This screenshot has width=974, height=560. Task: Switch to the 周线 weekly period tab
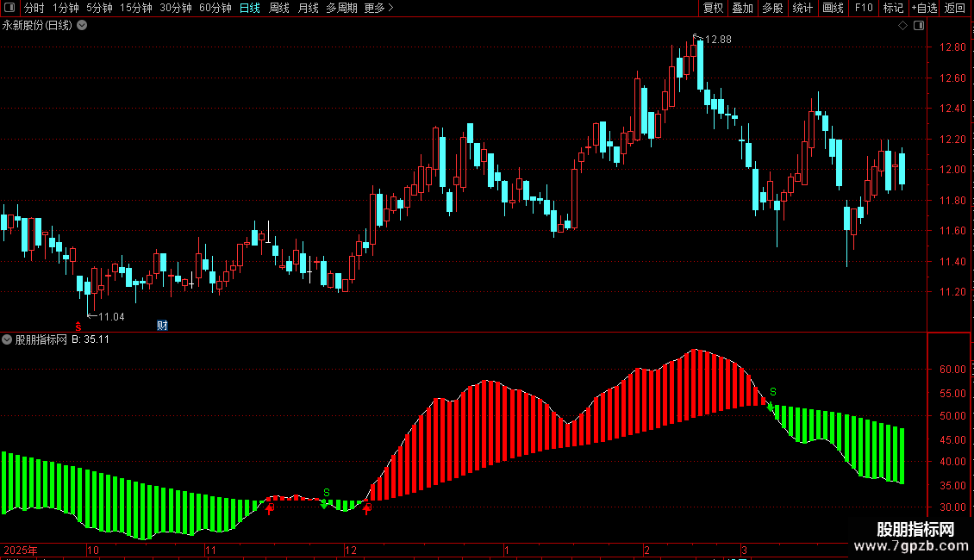tap(279, 8)
